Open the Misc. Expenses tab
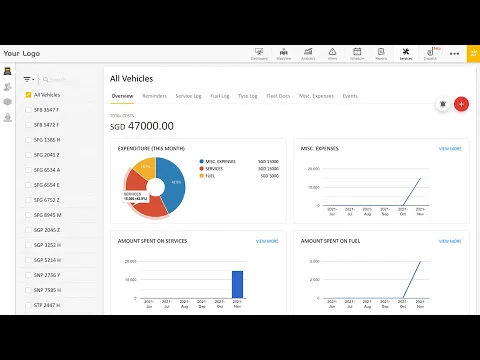480x360 pixels. tap(316, 96)
